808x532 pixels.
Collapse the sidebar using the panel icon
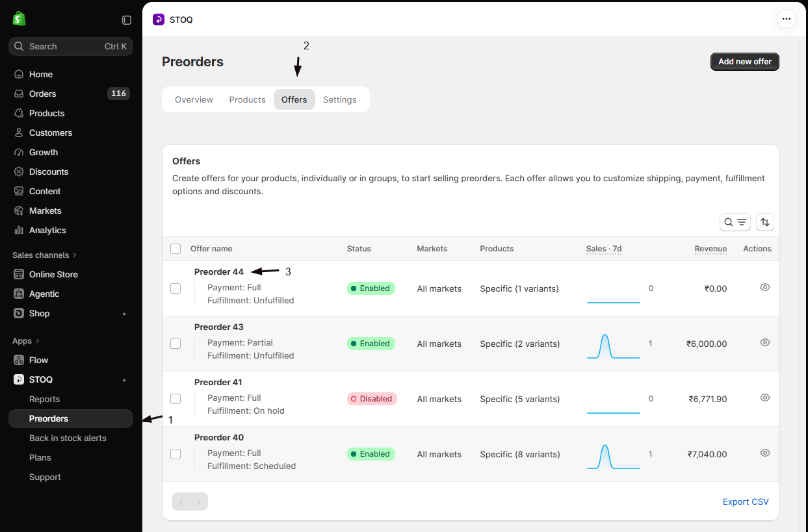pos(127,20)
